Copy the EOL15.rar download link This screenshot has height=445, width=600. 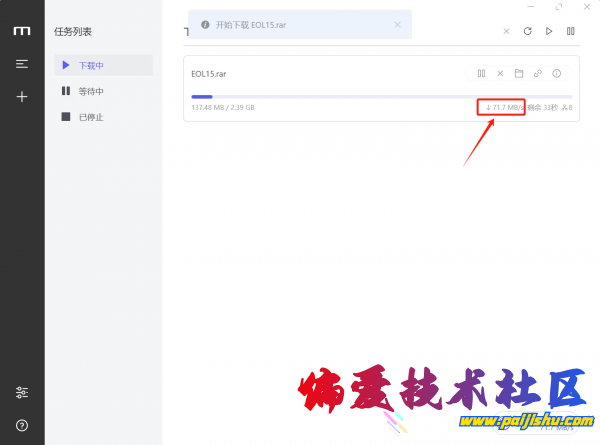pyautogui.click(x=538, y=73)
